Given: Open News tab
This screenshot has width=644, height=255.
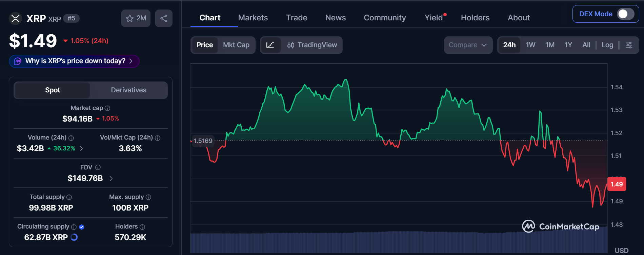Looking at the screenshot, I should coord(336,18).
